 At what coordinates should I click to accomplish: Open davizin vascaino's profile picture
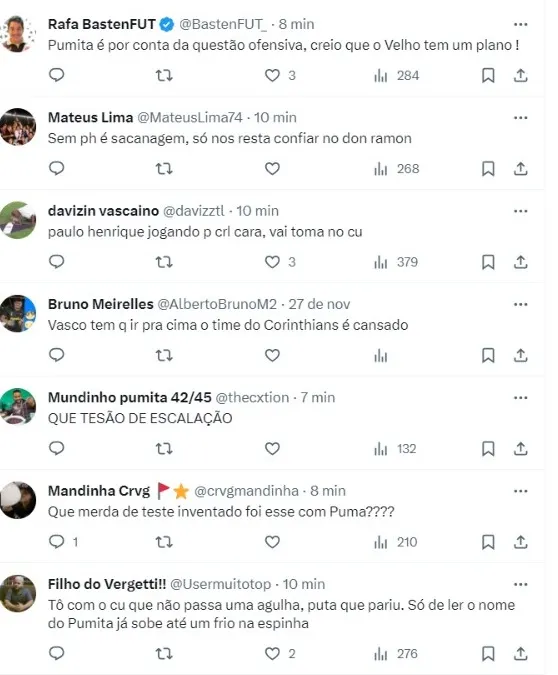coord(18,220)
